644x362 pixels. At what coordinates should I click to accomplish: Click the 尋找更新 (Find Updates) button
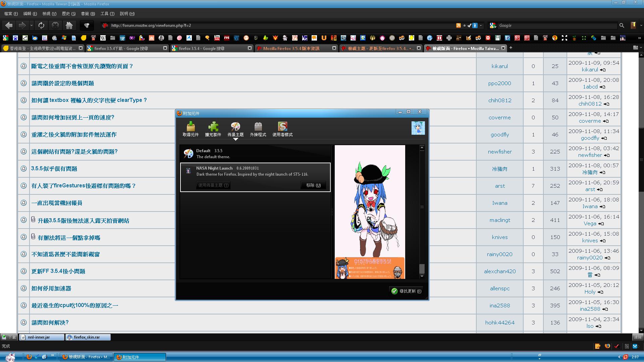click(406, 291)
